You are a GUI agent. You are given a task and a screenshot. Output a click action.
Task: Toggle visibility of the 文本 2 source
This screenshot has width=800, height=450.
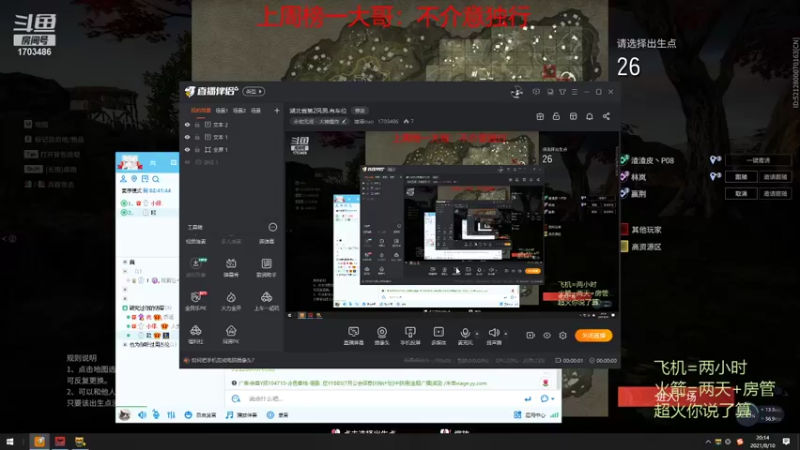(187, 124)
